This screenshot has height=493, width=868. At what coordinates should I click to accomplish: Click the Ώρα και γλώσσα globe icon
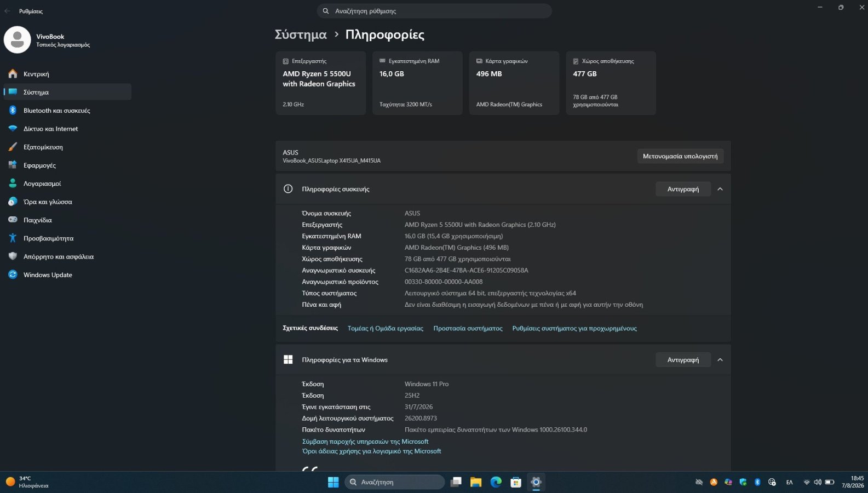[x=13, y=202]
